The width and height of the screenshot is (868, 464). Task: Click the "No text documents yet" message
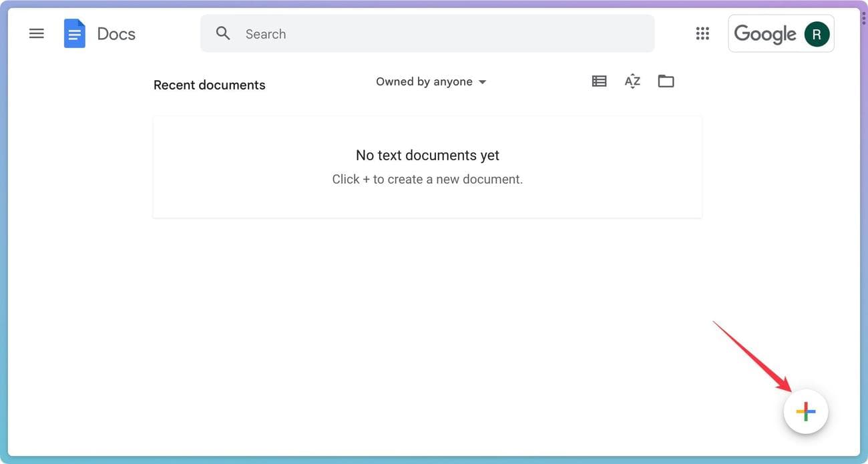coord(427,156)
